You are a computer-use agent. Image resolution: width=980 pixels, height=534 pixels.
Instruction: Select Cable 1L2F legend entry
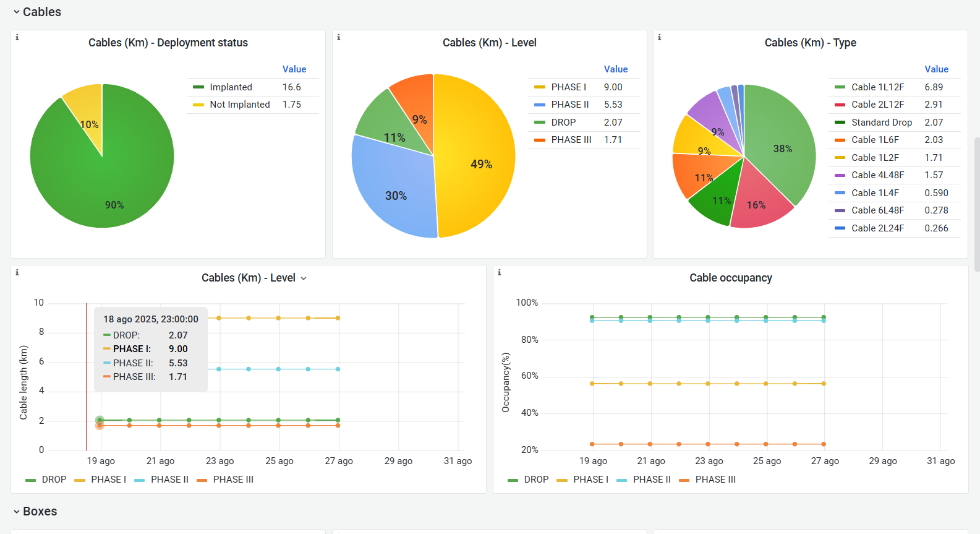(x=875, y=158)
